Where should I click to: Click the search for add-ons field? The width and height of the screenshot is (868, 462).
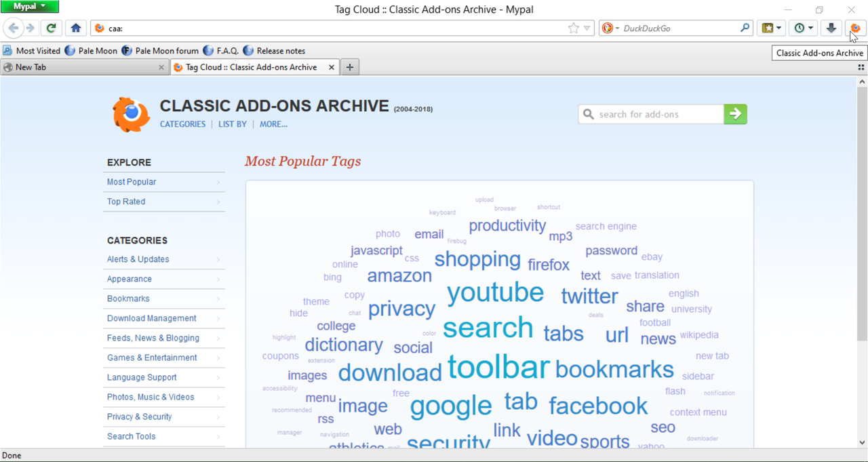[x=651, y=114]
